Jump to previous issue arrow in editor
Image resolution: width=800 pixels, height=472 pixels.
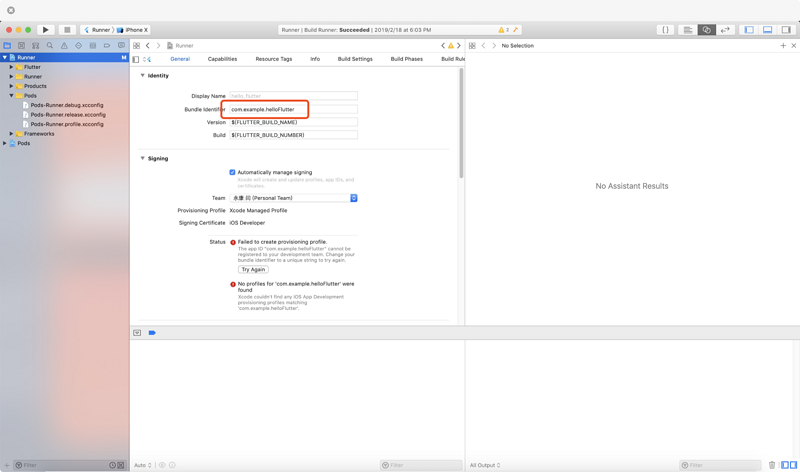click(443, 45)
